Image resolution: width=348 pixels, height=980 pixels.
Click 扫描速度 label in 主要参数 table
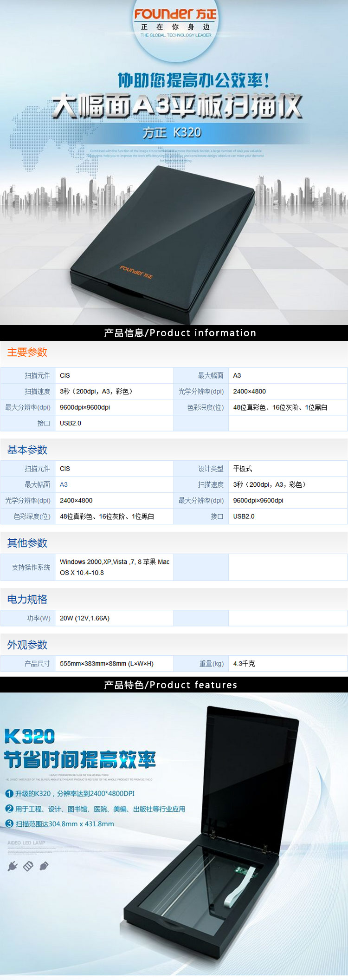click(38, 392)
